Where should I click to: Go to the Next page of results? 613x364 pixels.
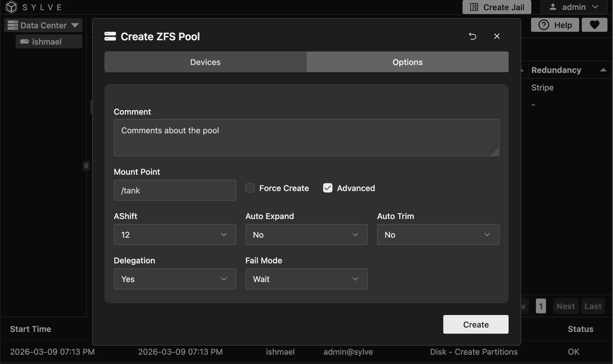(565, 306)
